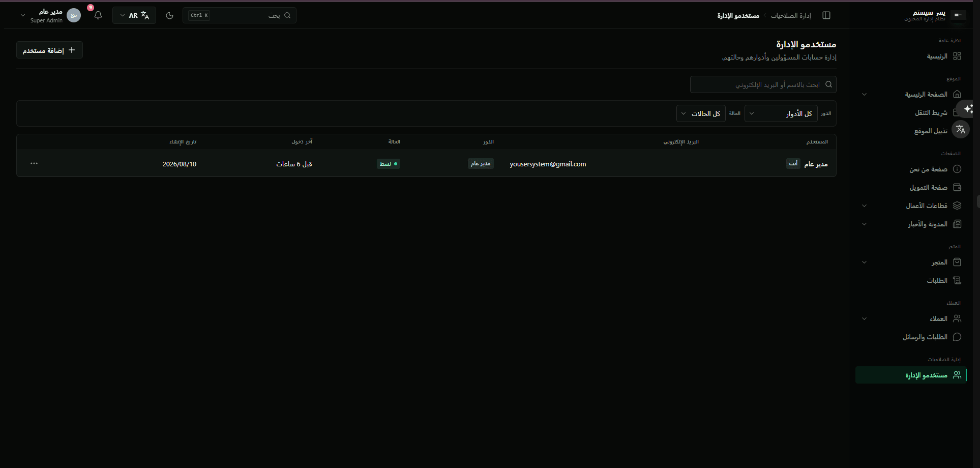The height and width of the screenshot is (468, 980).
Task: Expand the قطاعات الأعمال sidebar chevron
Action: click(864, 206)
